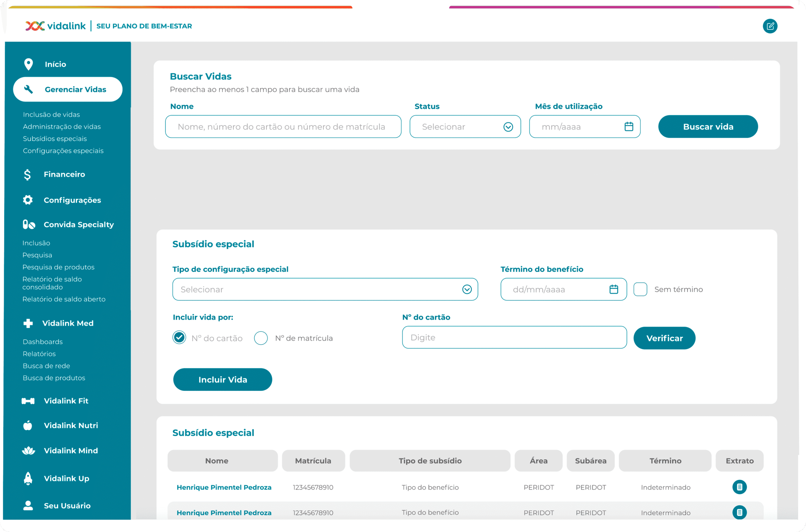The width and height of the screenshot is (806, 532).
Task: Click the Vidalink Mind lotus icon
Action: pos(28,450)
